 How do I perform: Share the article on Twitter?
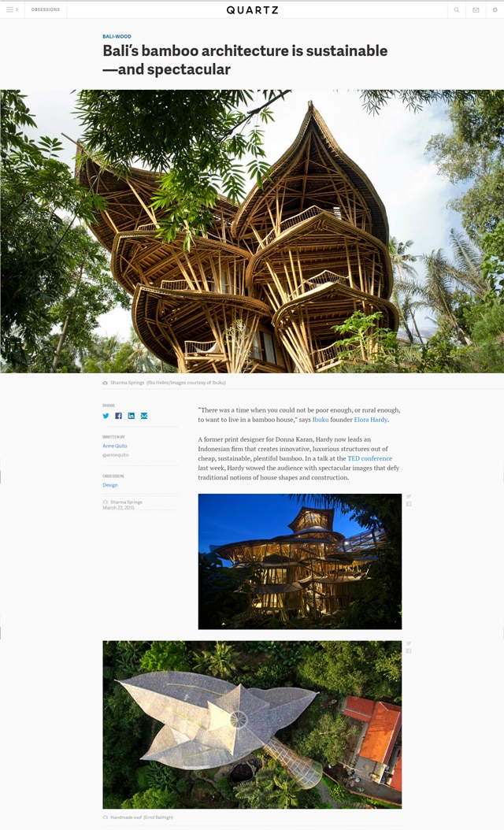click(106, 416)
